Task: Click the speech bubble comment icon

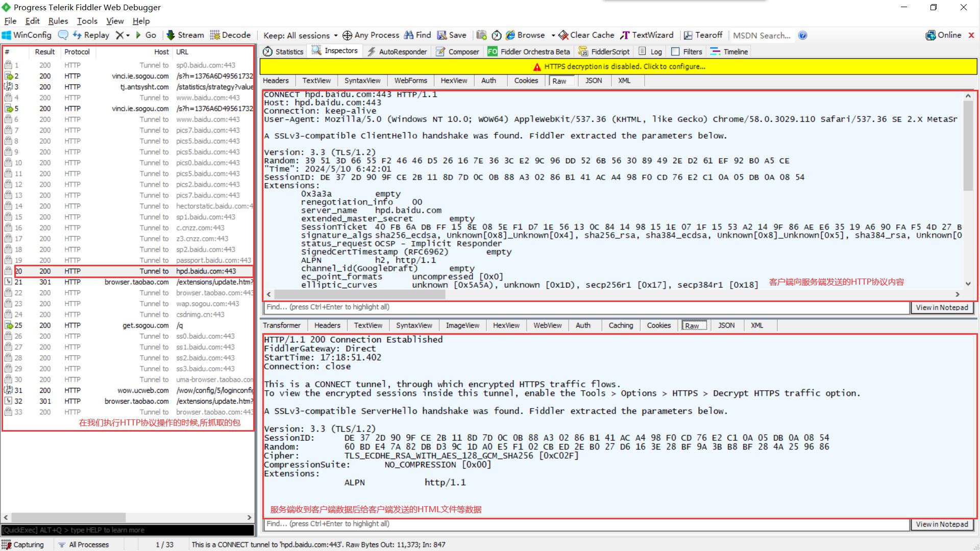Action: [x=63, y=35]
